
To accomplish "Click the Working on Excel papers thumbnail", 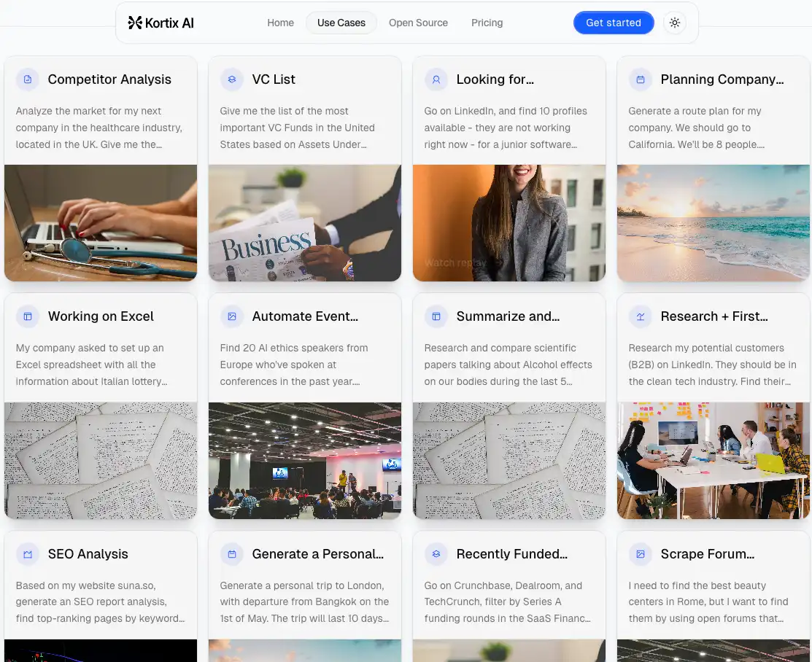I will pos(101,461).
